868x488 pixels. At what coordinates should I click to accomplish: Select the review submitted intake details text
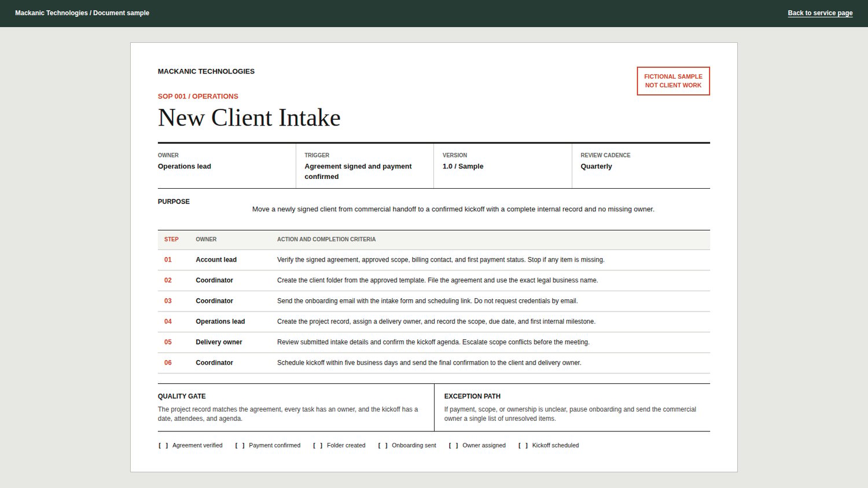click(x=433, y=342)
